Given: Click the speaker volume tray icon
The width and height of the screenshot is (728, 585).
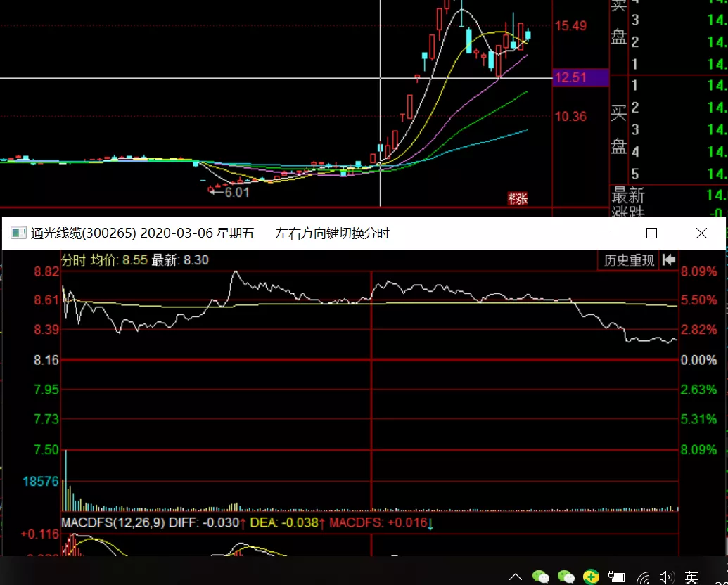Looking at the screenshot, I should pos(667,577).
